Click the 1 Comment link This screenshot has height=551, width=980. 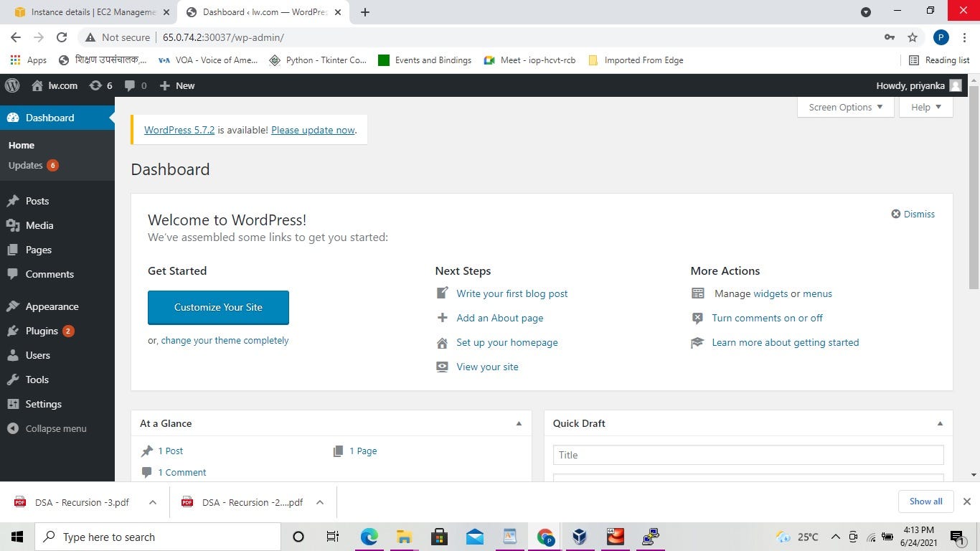[182, 472]
